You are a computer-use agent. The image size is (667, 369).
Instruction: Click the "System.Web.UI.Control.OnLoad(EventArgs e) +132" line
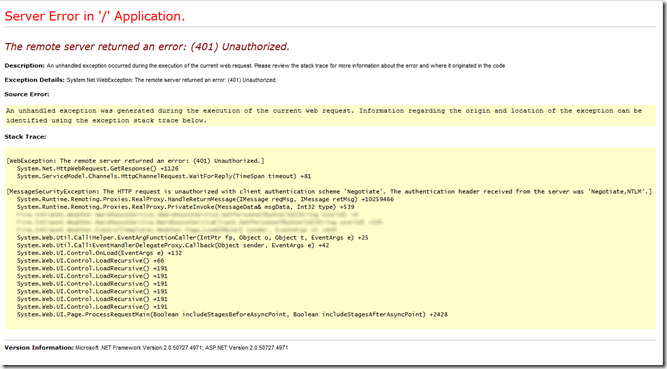click(x=99, y=253)
